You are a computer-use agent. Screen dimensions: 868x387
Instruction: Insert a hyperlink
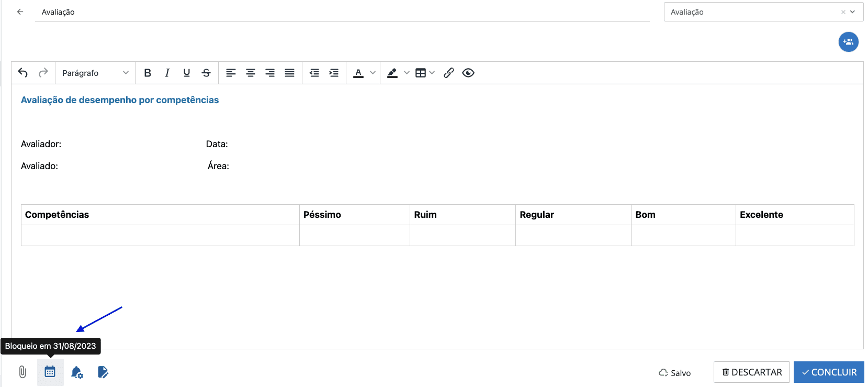449,73
